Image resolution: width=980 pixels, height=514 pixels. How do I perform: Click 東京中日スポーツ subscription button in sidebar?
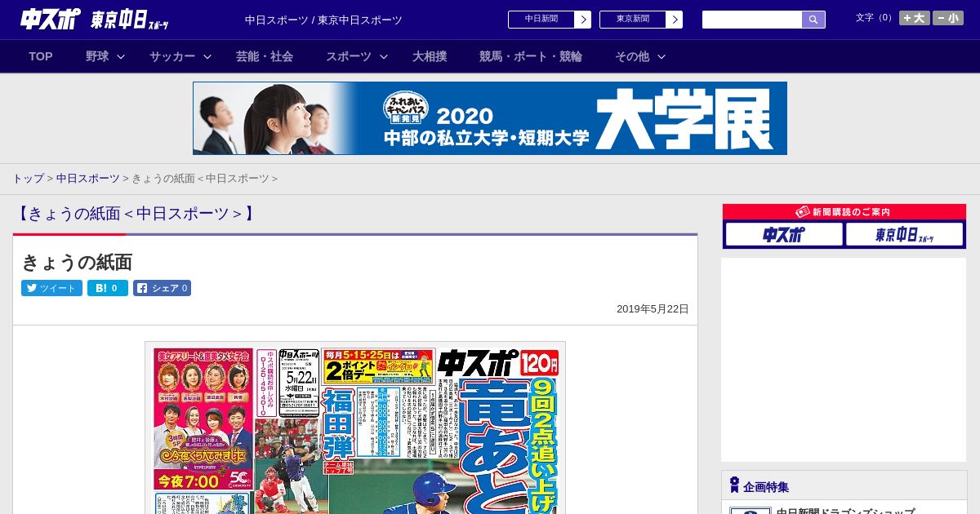coord(905,235)
